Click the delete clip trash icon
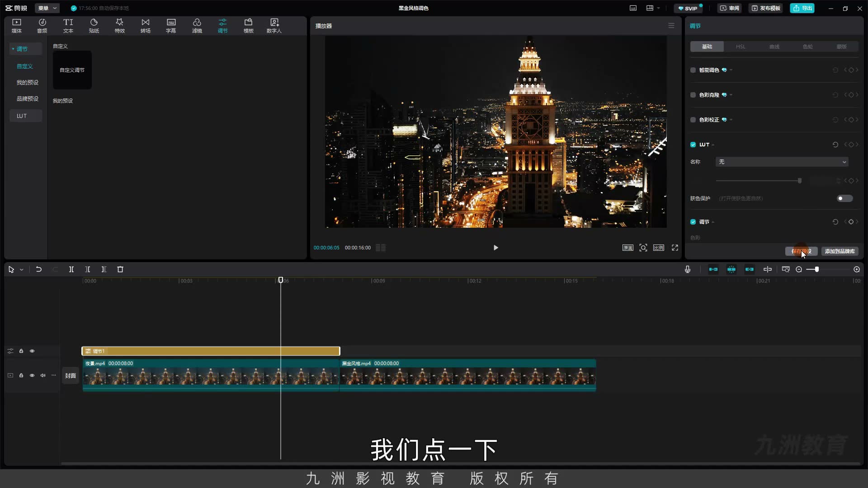Screen dimensions: 868x488 coord(120,269)
